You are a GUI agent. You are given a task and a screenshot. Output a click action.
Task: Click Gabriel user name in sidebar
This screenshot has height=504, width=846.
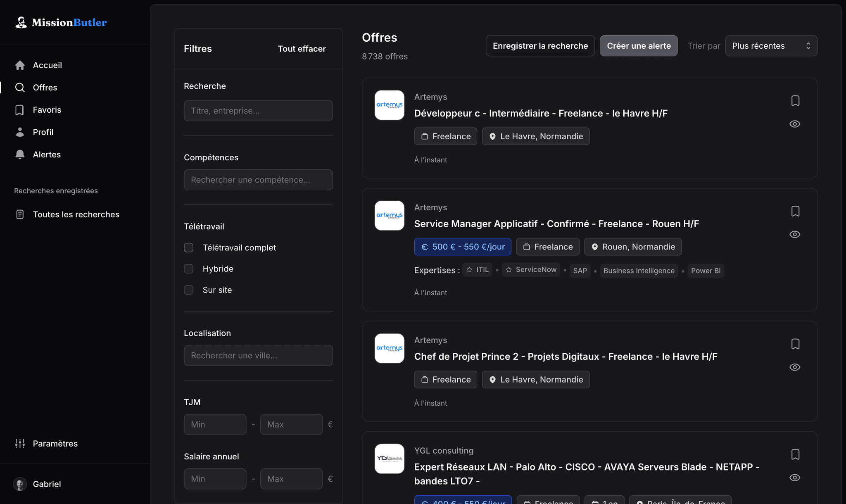(x=47, y=484)
